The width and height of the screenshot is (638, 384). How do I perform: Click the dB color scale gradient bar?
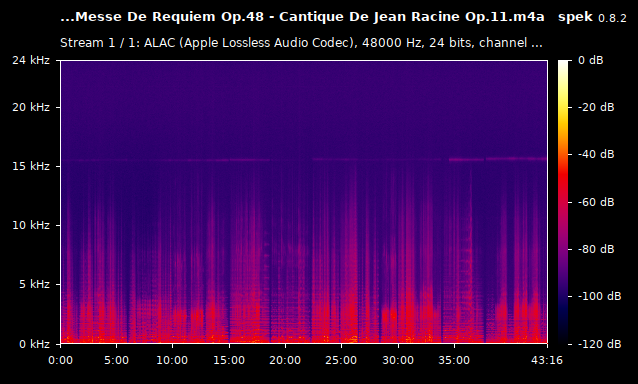(x=564, y=202)
